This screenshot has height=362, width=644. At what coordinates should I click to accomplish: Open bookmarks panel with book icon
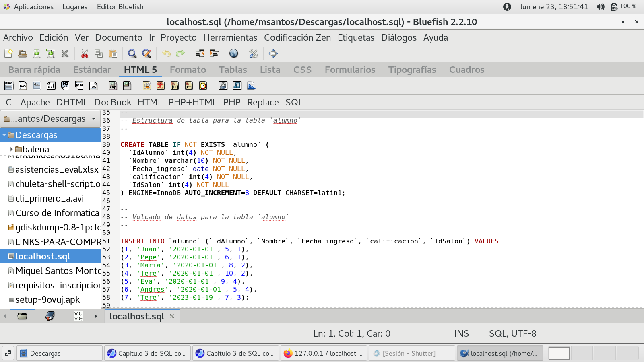(x=50, y=316)
